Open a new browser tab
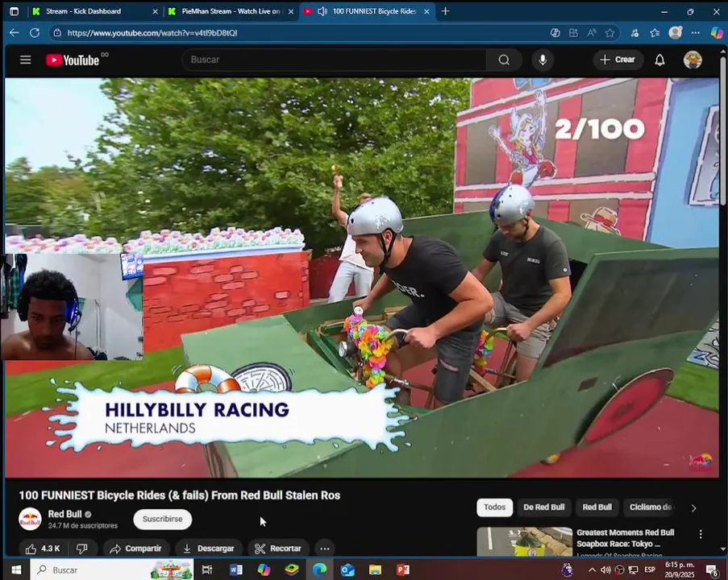Viewport: 728px width, 580px height. pos(445,11)
